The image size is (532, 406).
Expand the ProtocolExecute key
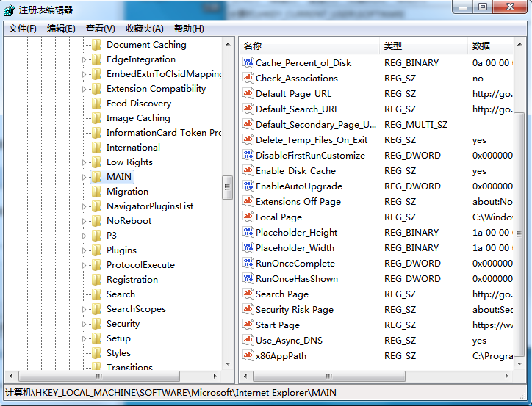(85, 265)
